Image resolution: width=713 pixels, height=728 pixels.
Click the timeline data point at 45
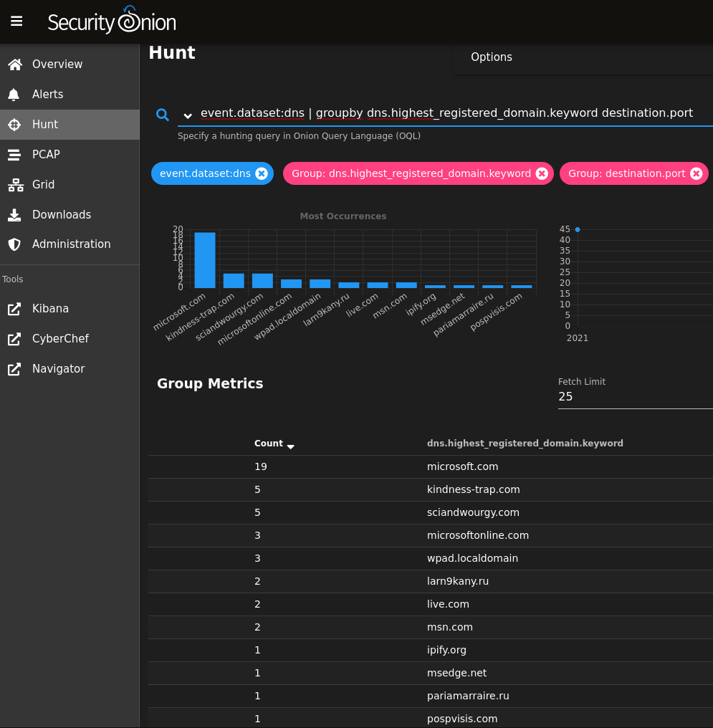[578, 229]
